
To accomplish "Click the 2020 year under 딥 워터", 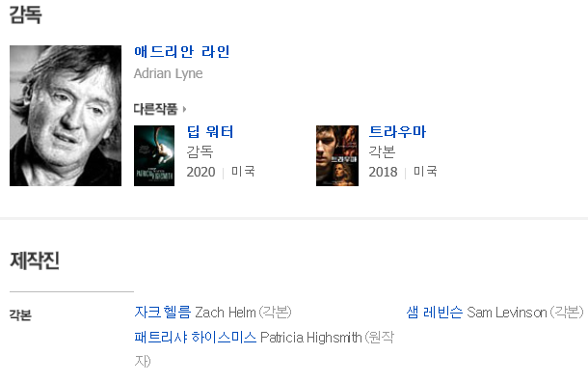I will [201, 172].
